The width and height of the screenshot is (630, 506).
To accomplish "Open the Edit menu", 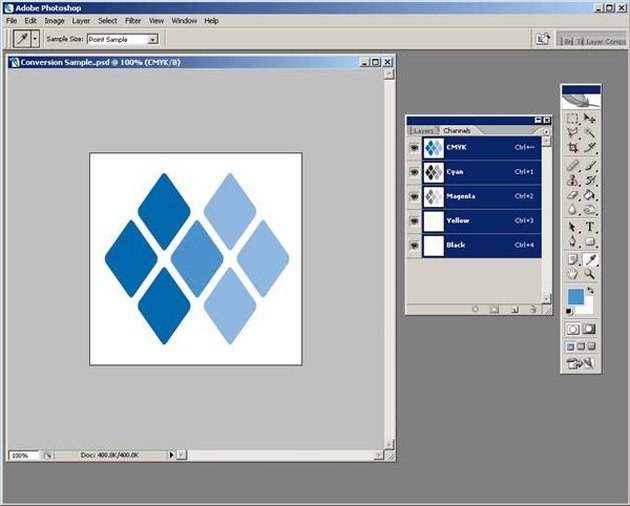I will 31,20.
